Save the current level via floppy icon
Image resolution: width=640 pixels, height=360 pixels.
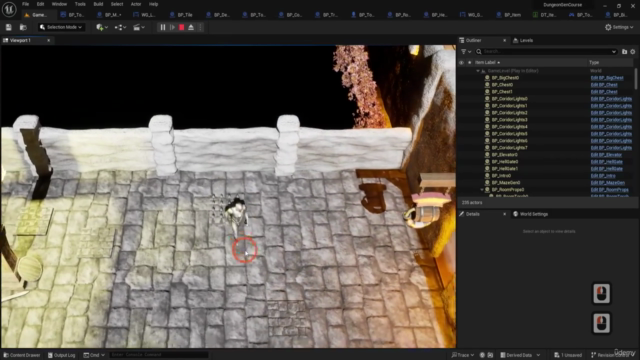coord(9,27)
